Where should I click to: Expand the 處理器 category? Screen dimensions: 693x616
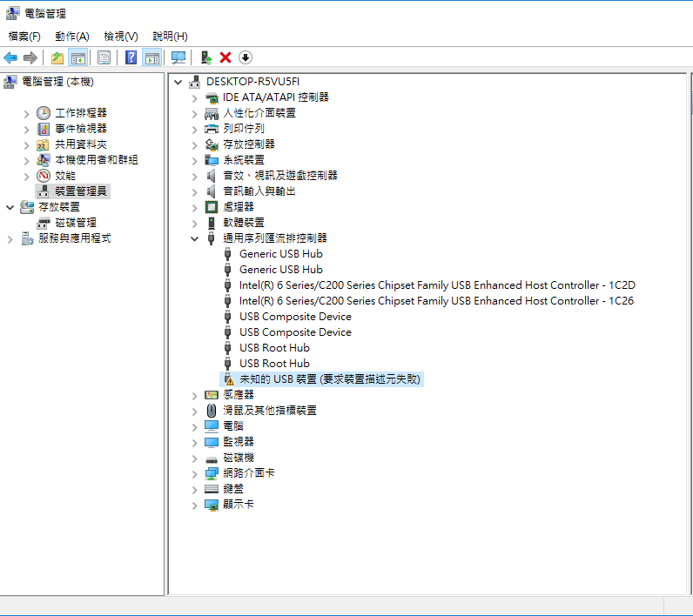[x=194, y=208]
